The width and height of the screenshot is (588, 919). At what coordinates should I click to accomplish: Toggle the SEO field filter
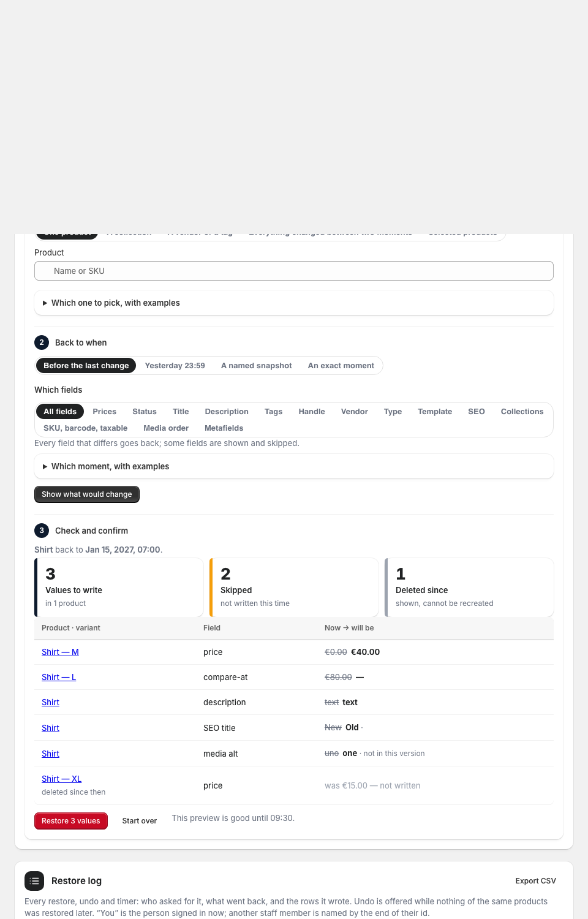[477, 412]
